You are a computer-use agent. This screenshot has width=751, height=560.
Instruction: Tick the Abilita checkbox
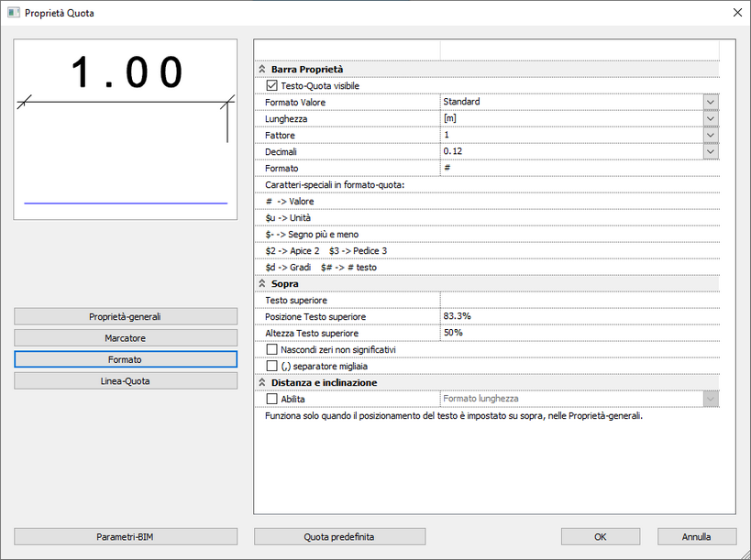[271, 399]
